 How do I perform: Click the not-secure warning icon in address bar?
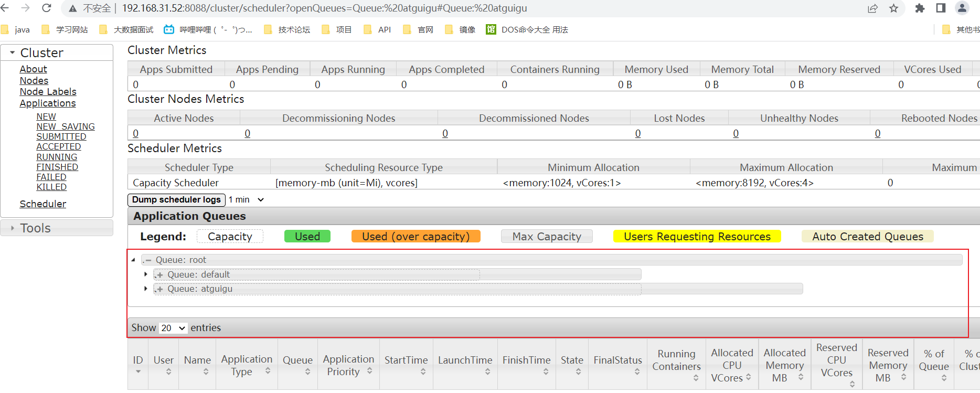click(73, 8)
